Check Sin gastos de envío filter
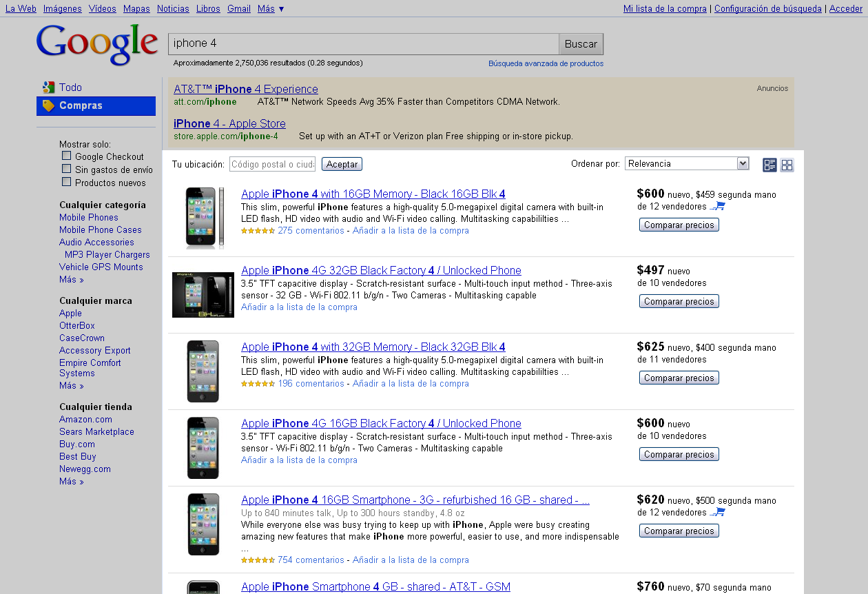Screen dimensions: 868x594 click(67, 169)
